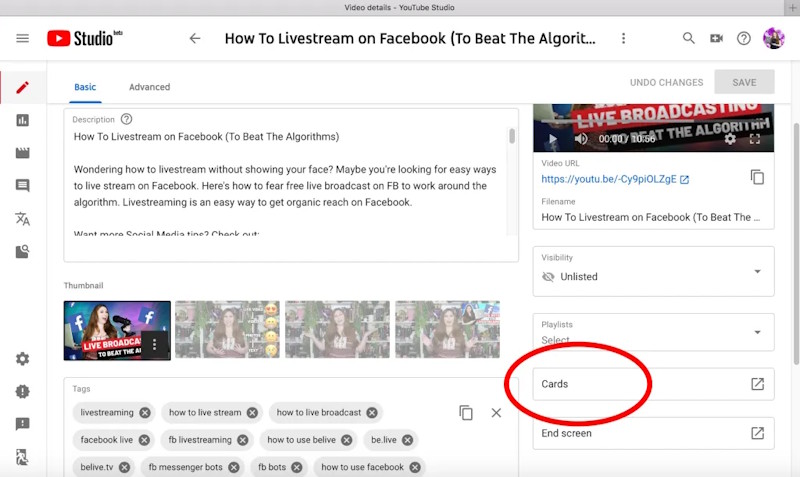Viewport: 800px width, 477px height.
Task: Send feedback via the sidebar icon
Action: (22, 424)
